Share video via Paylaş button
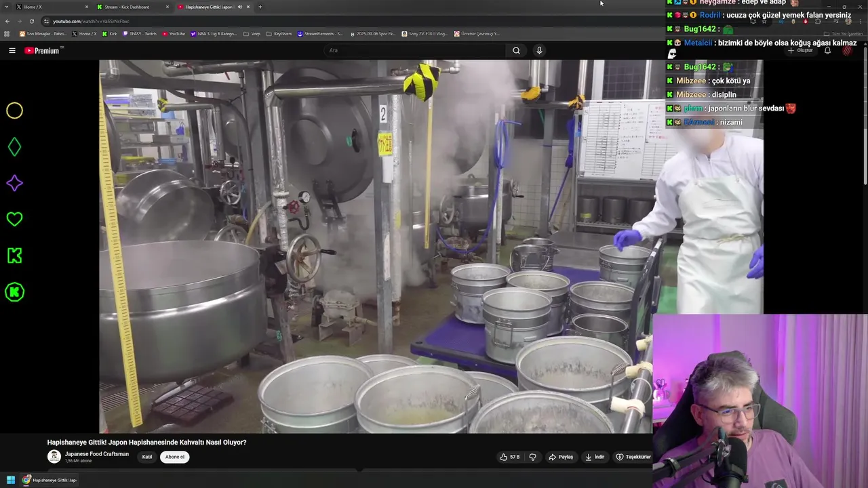This screenshot has height=488, width=868. [x=561, y=457]
